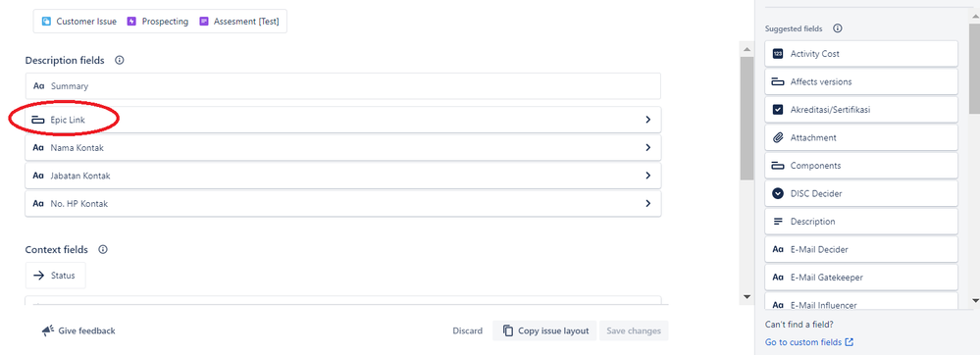Select the Customer Issue issue type
980x355 pixels.
pos(78,22)
